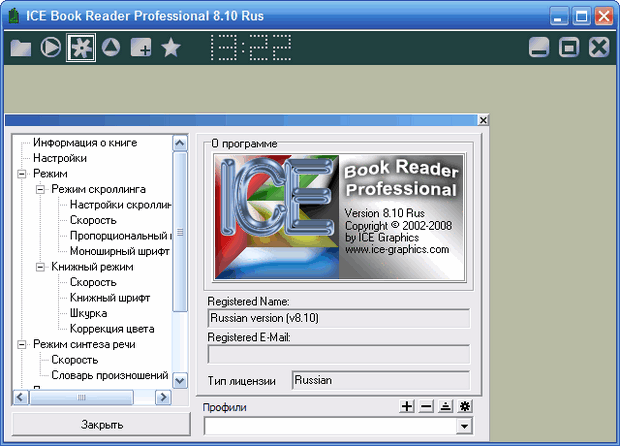This screenshot has width=620, height=446.
Task: Select Информация о книге tree item
Action: [85, 142]
